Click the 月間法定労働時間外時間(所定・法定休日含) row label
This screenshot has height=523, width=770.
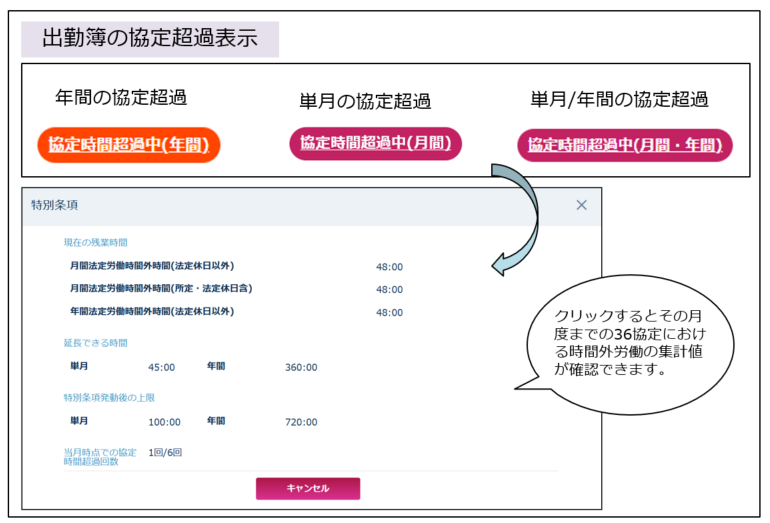[x=160, y=289]
